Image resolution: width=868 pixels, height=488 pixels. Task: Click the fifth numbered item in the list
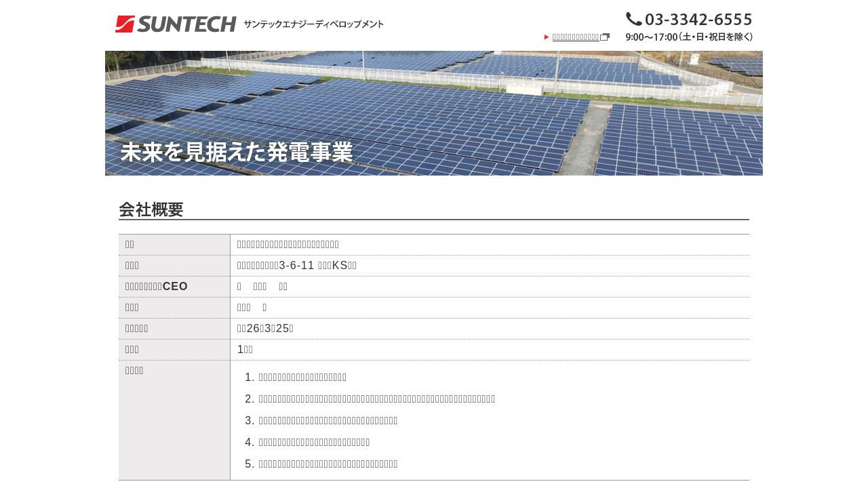click(328, 464)
